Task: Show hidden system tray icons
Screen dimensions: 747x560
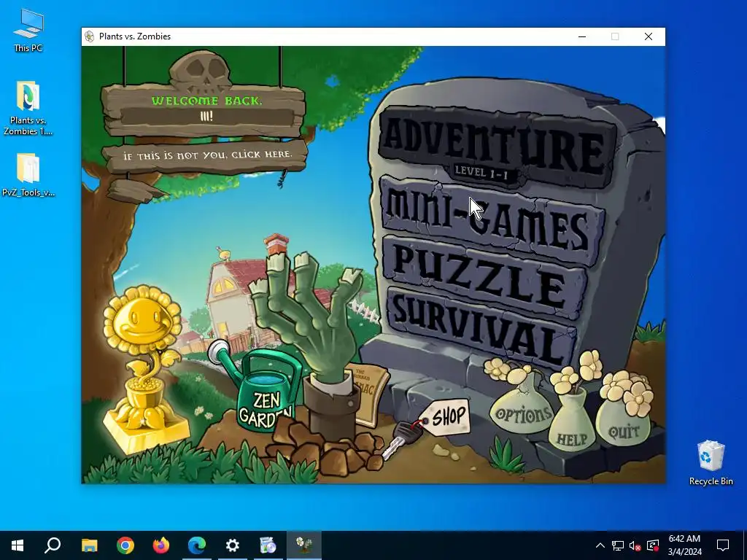Action: (x=600, y=545)
